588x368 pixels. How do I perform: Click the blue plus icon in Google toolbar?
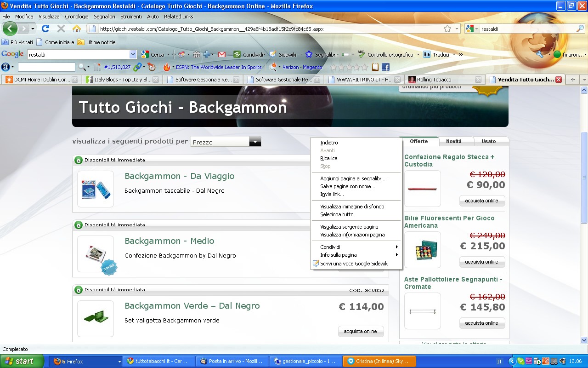pos(207,54)
